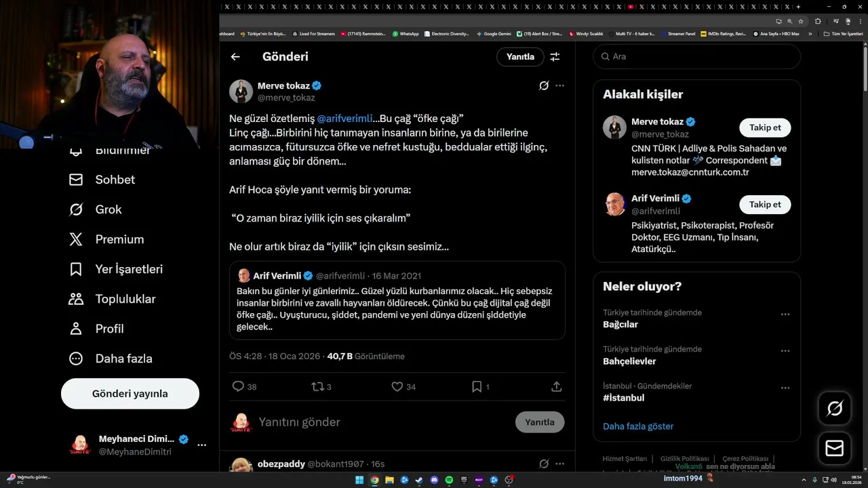The height and width of the screenshot is (488, 868).
Task: Expand Daha fazla menu in the sidebar
Action: (x=111, y=359)
